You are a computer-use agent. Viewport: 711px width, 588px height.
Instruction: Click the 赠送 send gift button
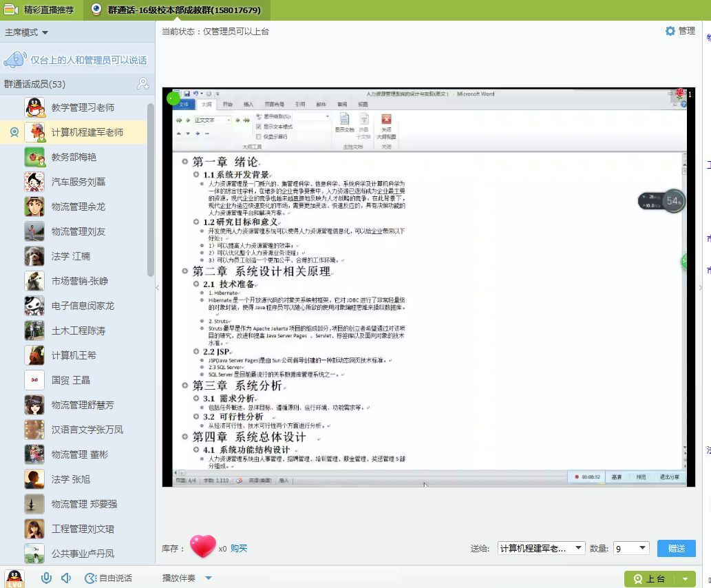(676, 548)
